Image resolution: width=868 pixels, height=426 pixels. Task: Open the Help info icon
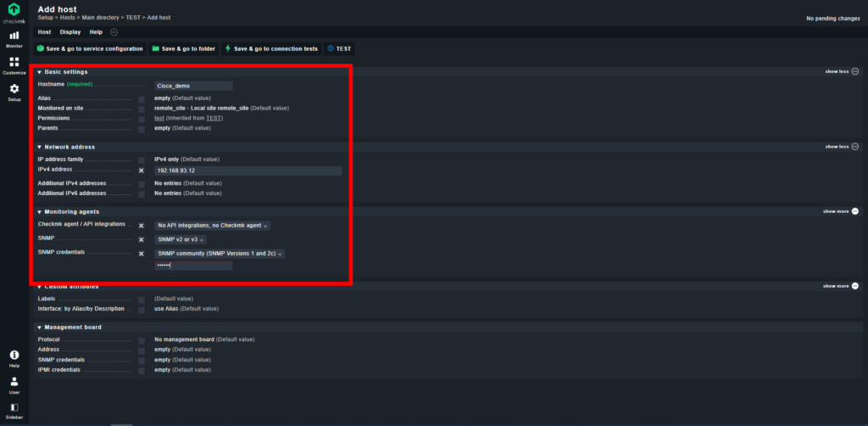(x=14, y=355)
